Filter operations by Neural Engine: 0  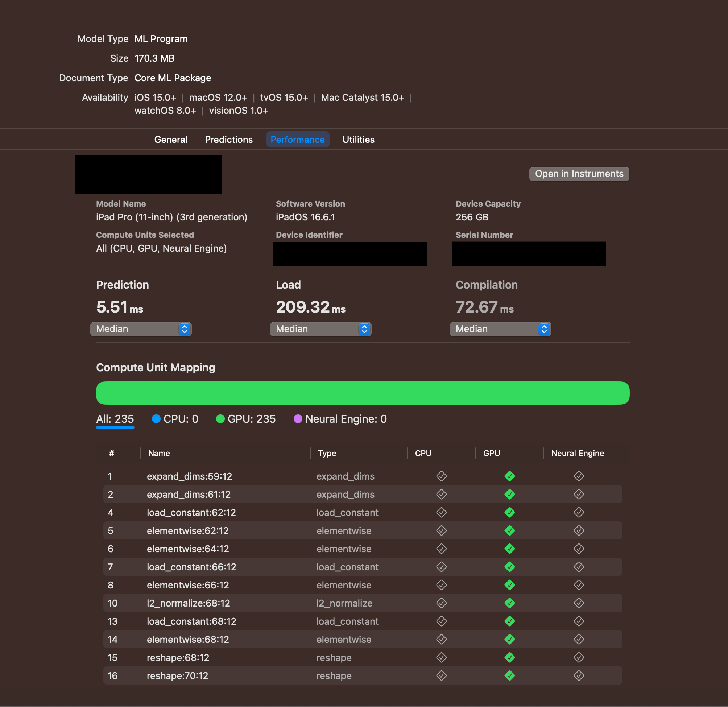pos(340,419)
